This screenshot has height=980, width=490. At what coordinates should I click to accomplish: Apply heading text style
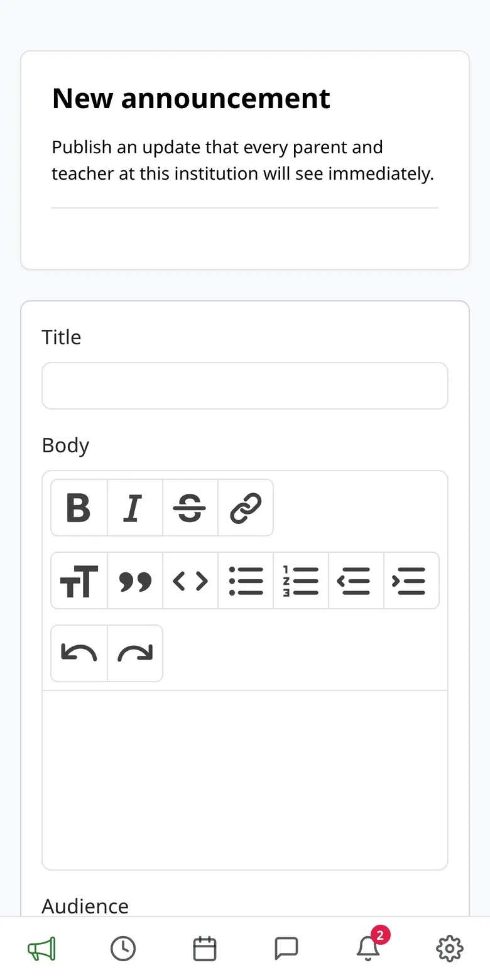tap(79, 580)
